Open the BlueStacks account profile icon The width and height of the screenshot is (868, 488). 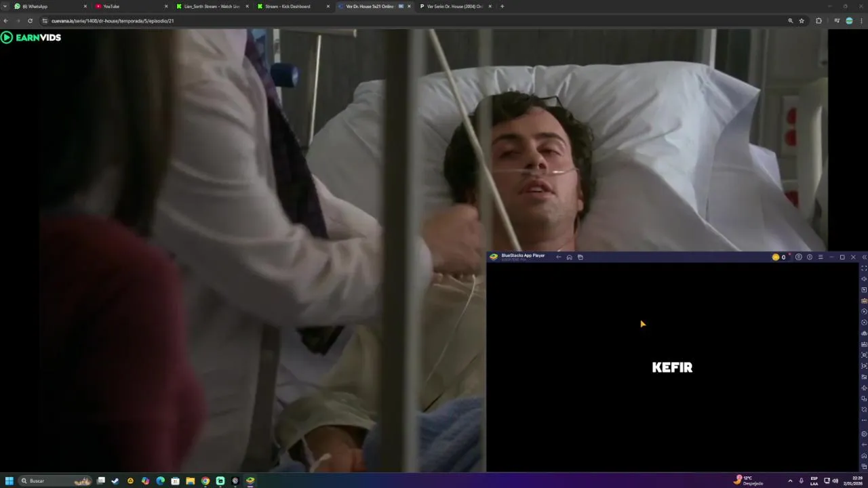pos(798,257)
